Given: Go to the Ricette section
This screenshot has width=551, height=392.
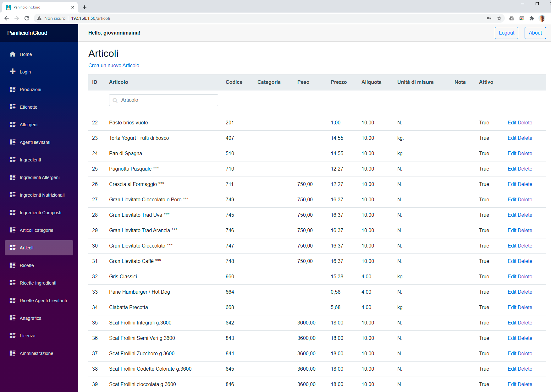Looking at the screenshot, I should [39, 265].
